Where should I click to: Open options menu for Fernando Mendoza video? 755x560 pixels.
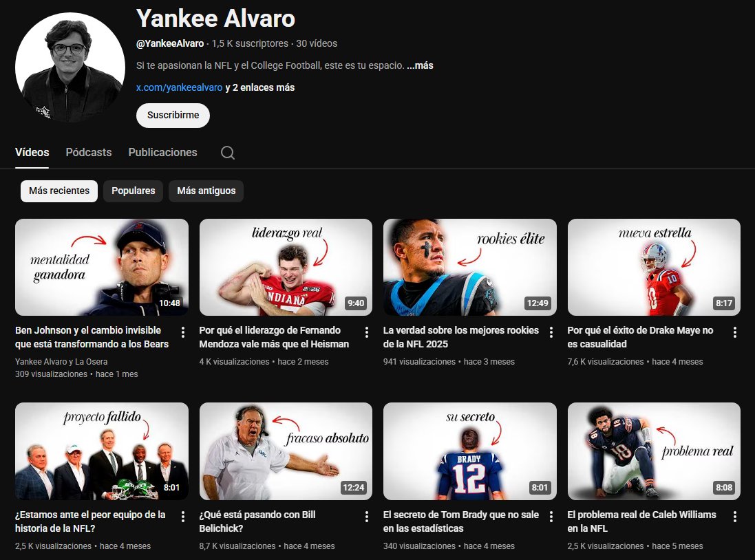(x=367, y=332)
